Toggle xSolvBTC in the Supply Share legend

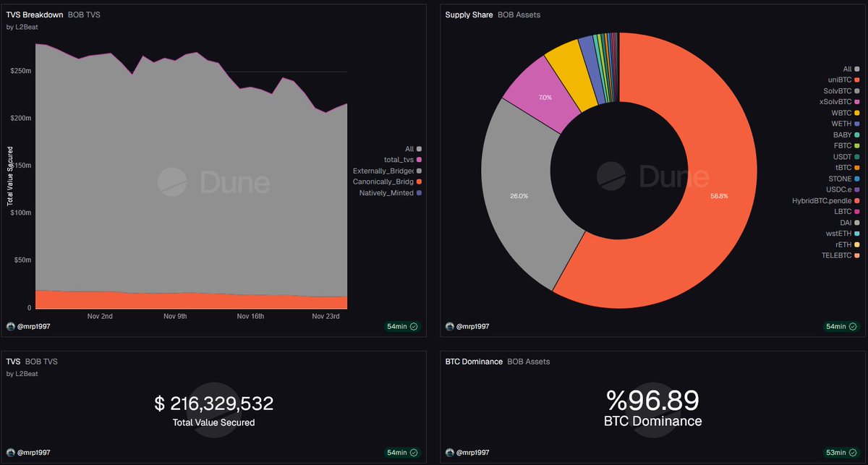[841, 102]
